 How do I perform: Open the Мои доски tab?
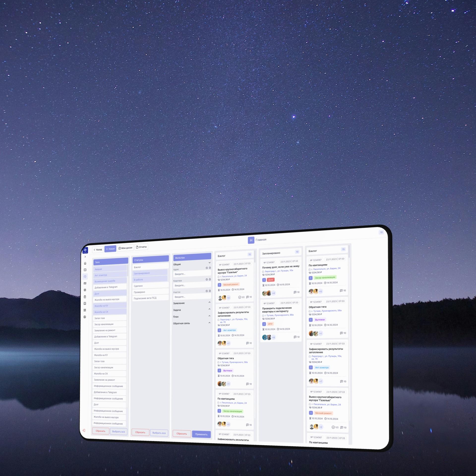click(125, 248)
